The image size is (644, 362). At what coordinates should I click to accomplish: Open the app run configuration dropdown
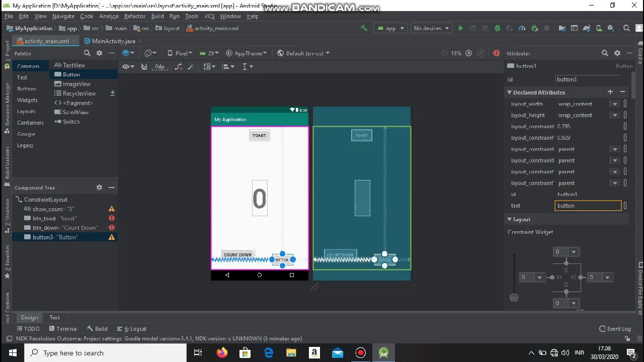[x=391, y=28]
